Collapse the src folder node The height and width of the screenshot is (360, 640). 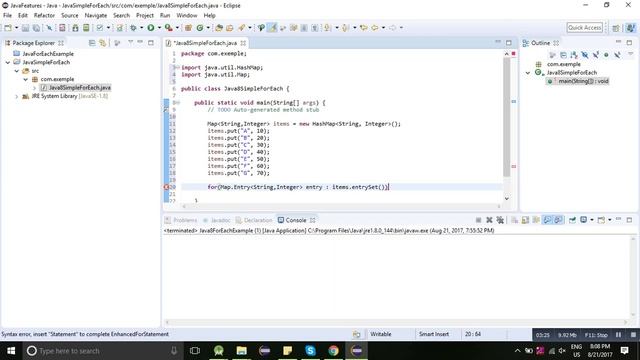tap(17, 71)
